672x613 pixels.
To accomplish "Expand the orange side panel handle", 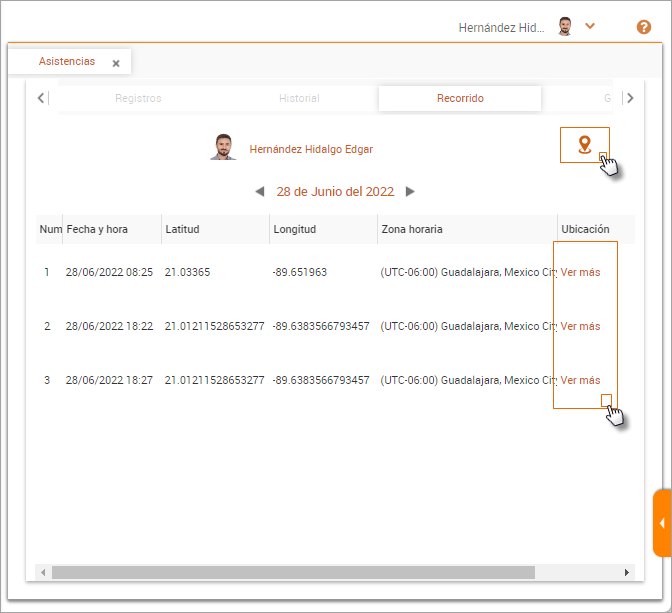I will pyautogui.click(x=662, y=523).
